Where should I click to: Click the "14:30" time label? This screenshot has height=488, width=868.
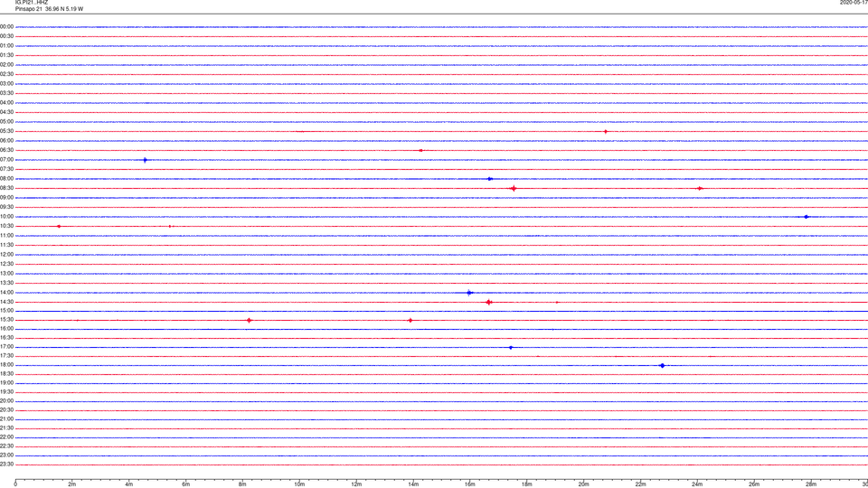click(x=6, y=302)
